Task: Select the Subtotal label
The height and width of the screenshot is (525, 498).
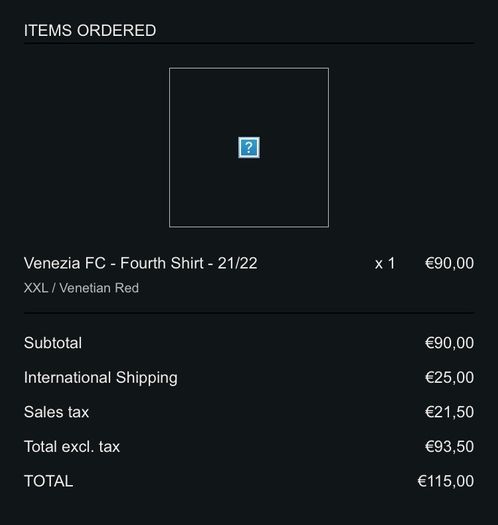Action: coord(53,343)
